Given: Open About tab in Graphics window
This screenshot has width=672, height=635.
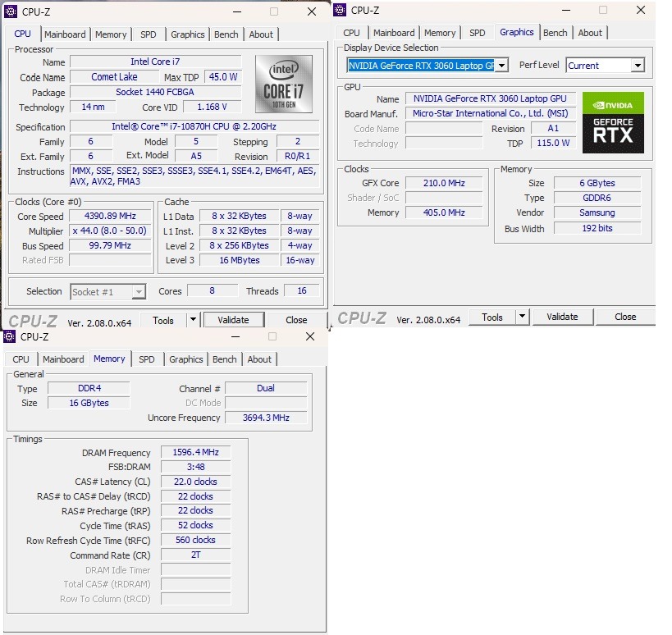Looking at the screenshot, I should 590,33.
